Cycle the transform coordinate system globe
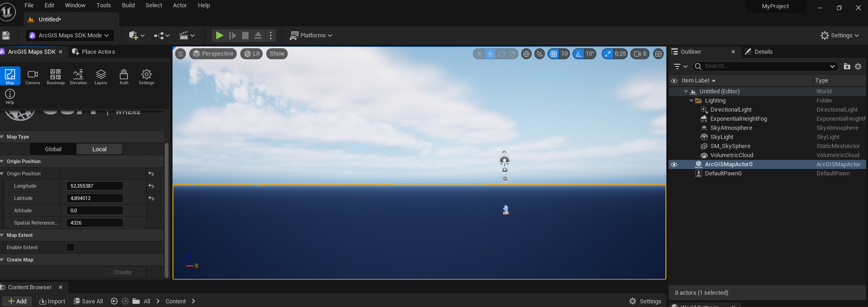The height and width of the screenshot is (307, 868). [x=527, y=54]
